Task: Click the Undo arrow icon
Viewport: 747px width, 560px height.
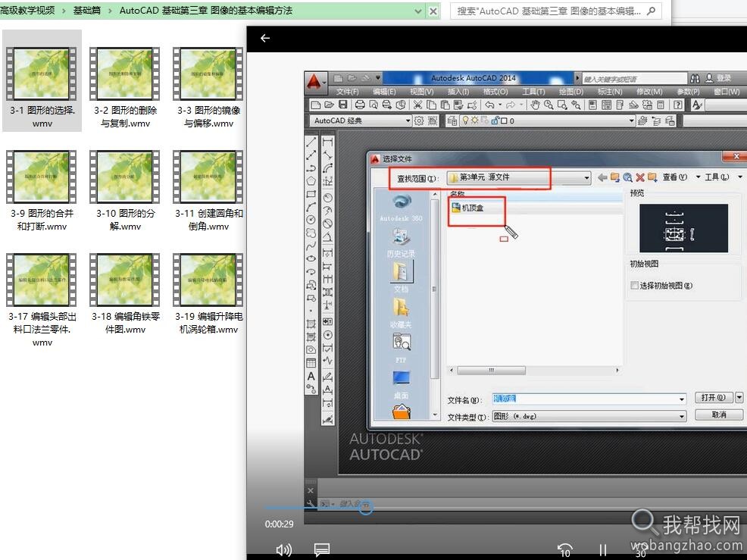Action: coord(489,105)
